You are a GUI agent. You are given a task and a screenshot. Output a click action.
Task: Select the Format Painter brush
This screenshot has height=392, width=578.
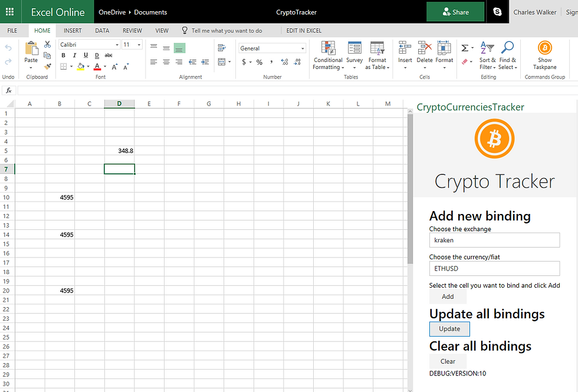click(48, 66)
